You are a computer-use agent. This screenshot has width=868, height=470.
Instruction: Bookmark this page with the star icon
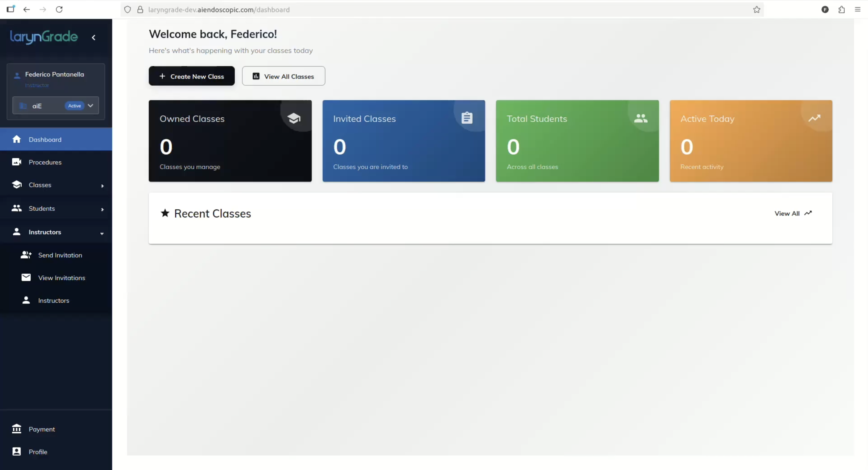point(757,10)
